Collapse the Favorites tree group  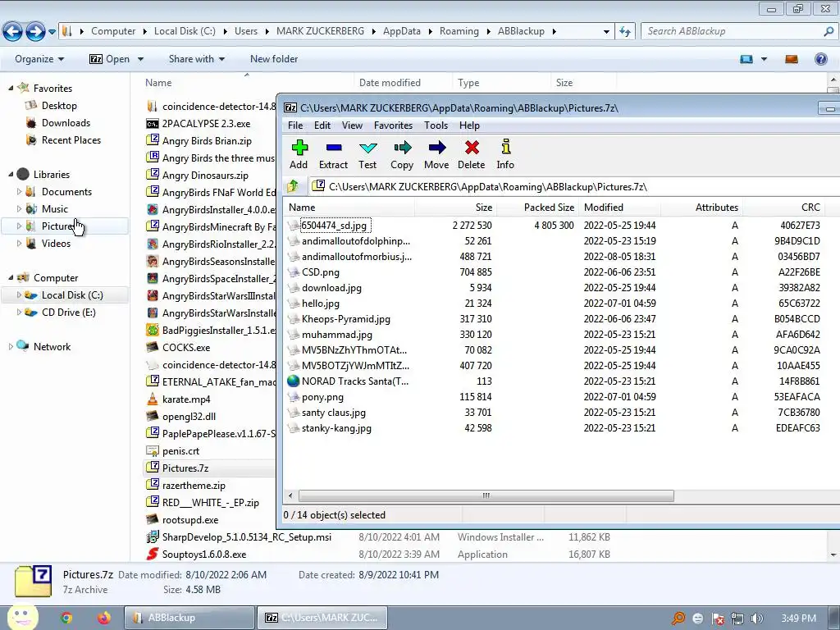click(11, 88)
